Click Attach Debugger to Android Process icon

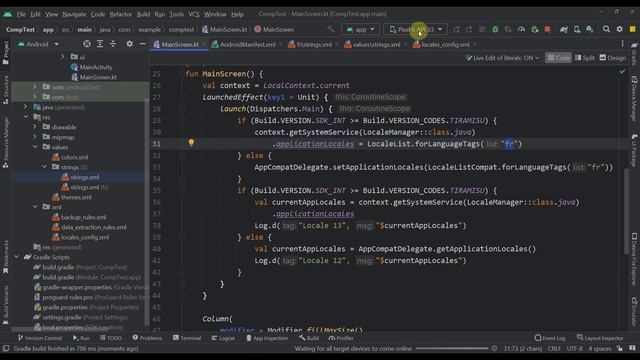pyautogui.click(x=534, y=29)
